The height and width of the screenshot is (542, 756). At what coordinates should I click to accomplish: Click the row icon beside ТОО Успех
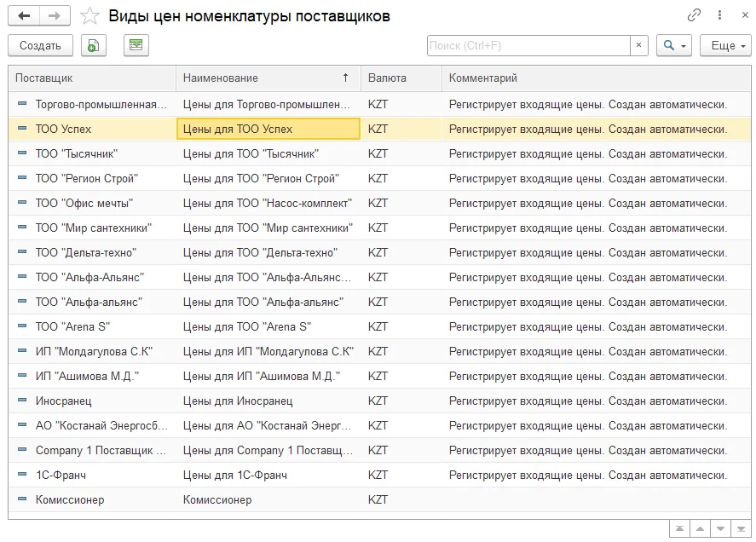point(22,129)
